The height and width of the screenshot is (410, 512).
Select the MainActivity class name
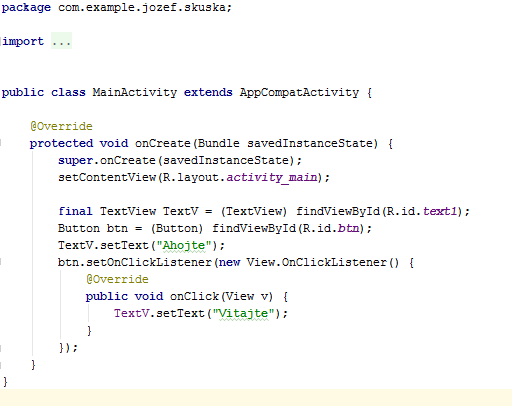click(x=135, y=92)
